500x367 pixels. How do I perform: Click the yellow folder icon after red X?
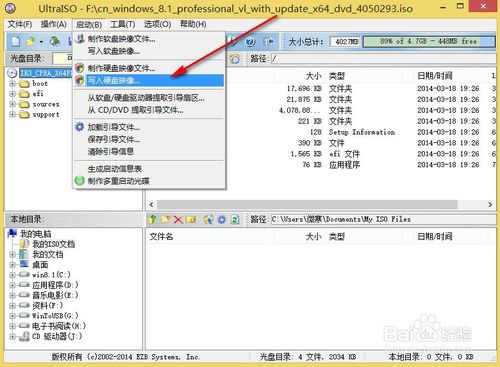pos(191,219)
